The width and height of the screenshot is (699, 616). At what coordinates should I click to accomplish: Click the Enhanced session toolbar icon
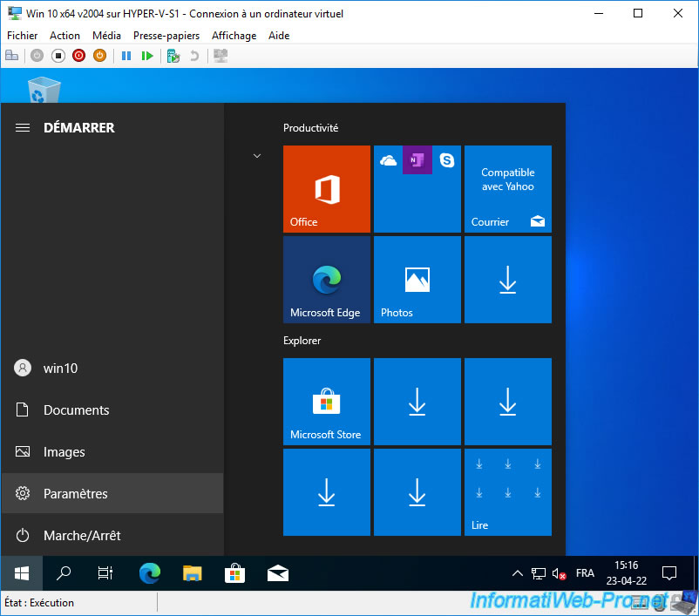[x=221, y=56]
